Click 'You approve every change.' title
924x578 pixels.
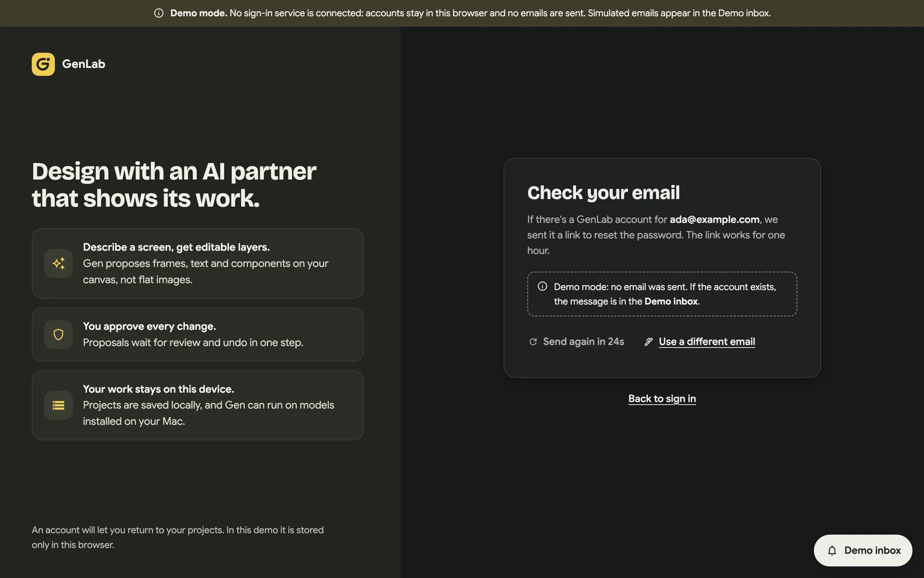click(149, 327)
